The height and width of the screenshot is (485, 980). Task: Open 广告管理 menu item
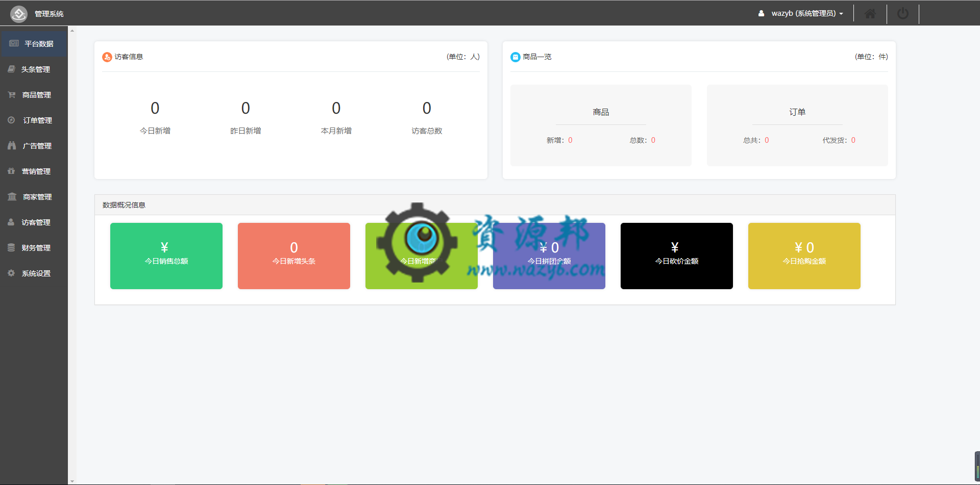(34, 146)
